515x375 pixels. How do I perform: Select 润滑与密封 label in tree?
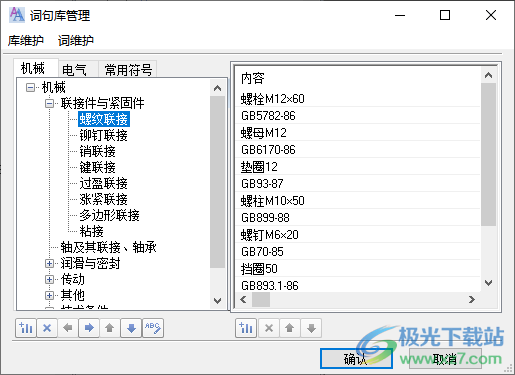(x=91, y=263)
